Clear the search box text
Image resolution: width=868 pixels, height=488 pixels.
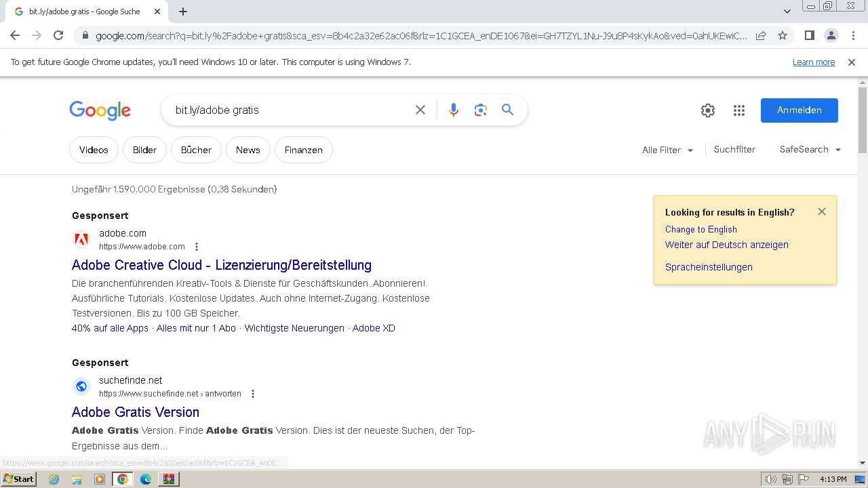point(420,110)
